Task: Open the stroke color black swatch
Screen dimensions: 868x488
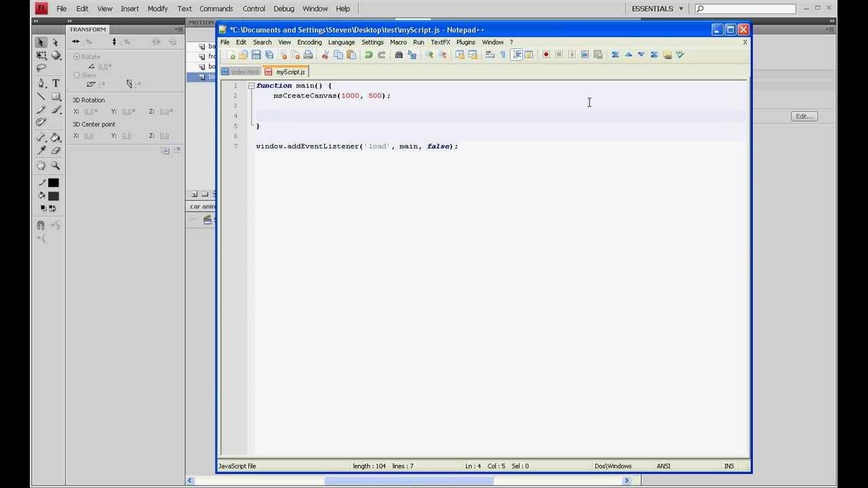Action: [54, 183]
